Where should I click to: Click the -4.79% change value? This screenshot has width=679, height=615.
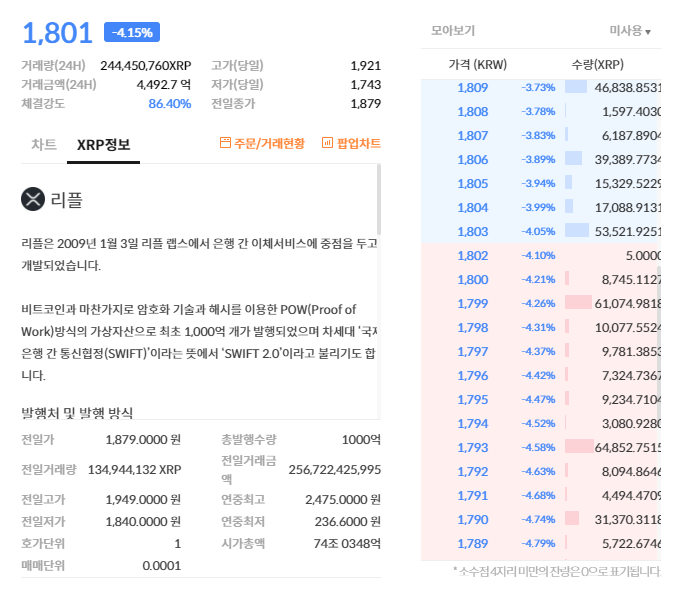[538, 543]
